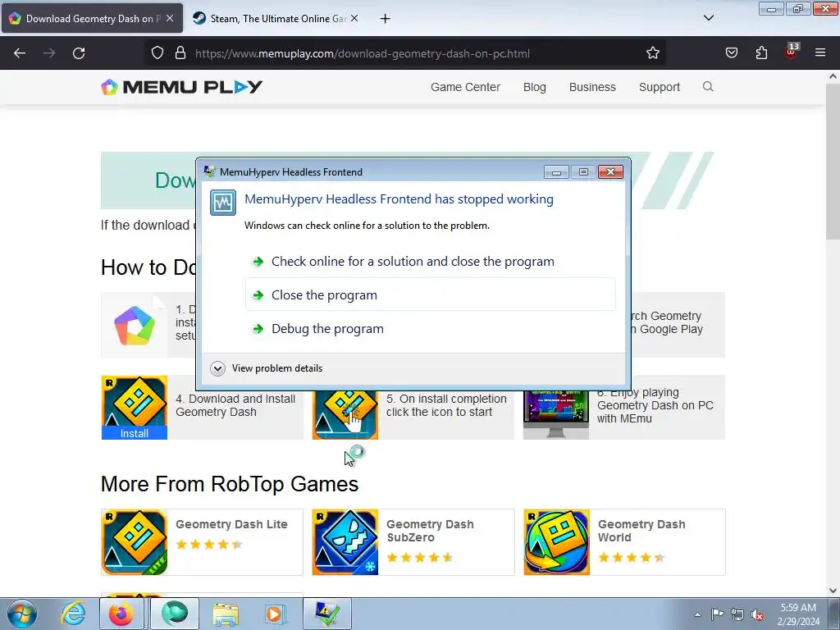The height and width of the screenshot is (630, 840).
Task: Bookmark this page with the star icon
Action: 652,53
